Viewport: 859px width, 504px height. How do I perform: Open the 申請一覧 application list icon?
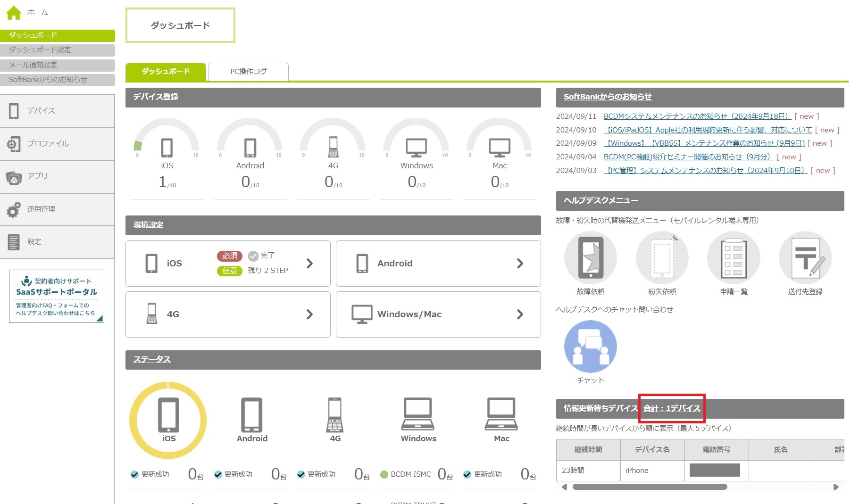[x=734, y=258]
